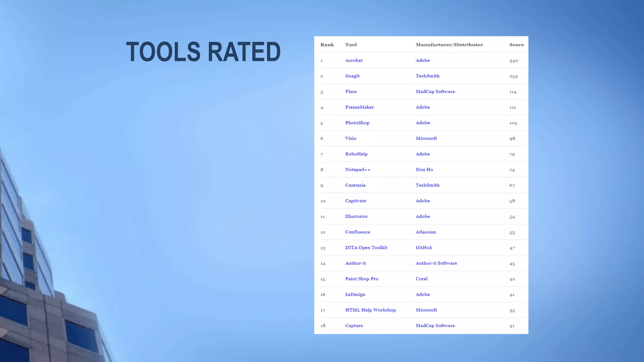Click the Corel manufacturer link
Screen dimensions: 644x362
421,279
